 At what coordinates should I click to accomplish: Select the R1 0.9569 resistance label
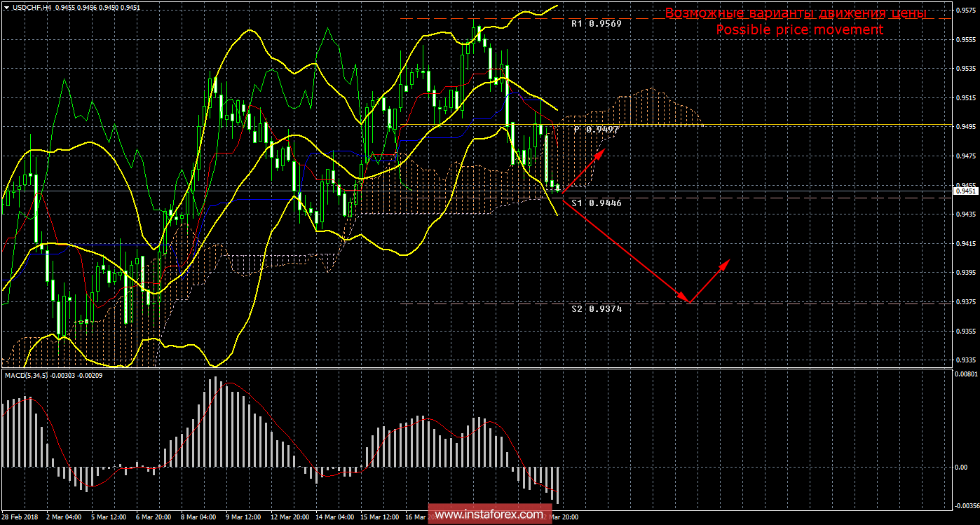coord(596,23)
